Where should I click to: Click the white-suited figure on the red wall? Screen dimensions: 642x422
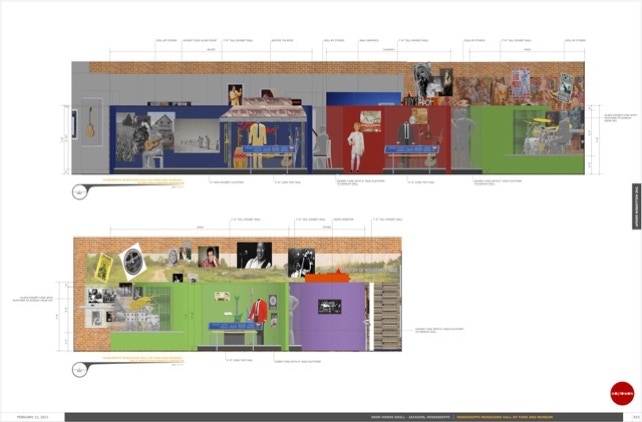pyautogui.click(x=355, y=147)
